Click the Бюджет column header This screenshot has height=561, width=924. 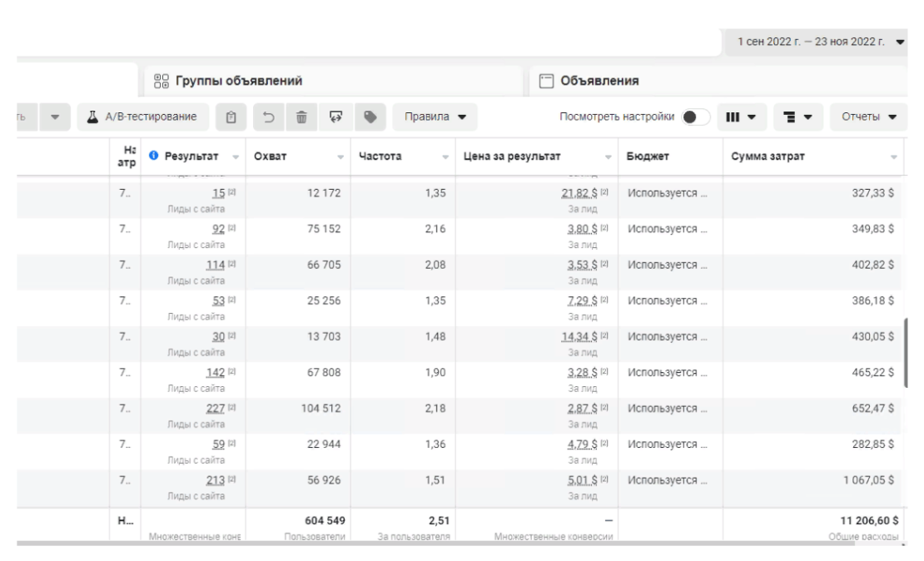[647, 156]
